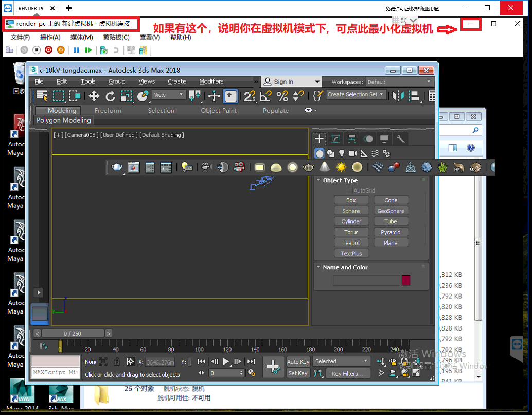Viewport: 532px width, 416px height.
Task: Play the animation
Action: click(x=226, y=361)
